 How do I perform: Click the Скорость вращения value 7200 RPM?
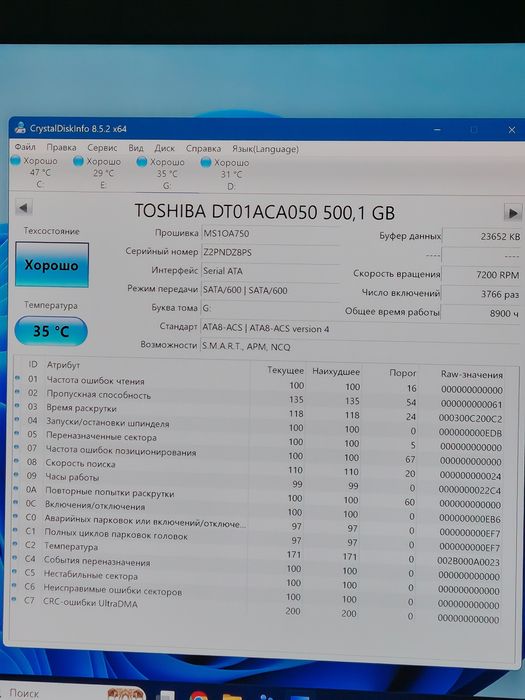[x=482, y=275]
